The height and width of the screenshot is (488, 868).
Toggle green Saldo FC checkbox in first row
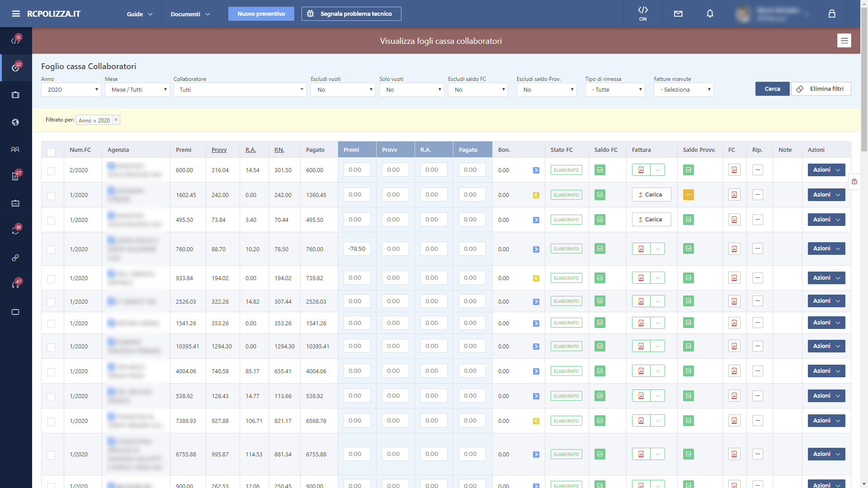(600, 170)
